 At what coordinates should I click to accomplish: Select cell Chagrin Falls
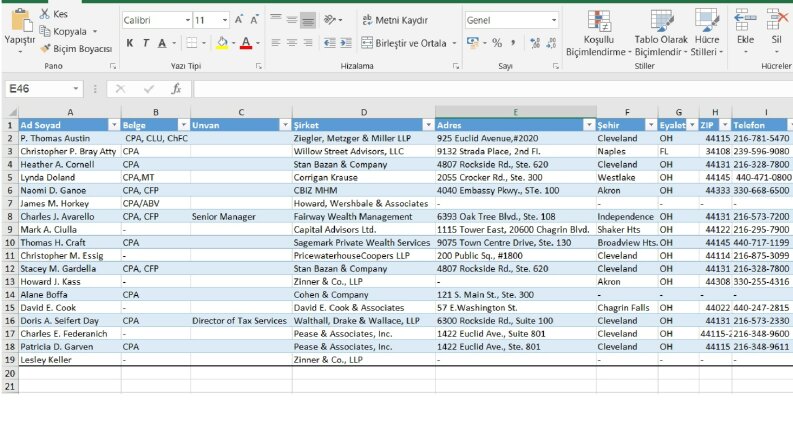click(627, 307)
